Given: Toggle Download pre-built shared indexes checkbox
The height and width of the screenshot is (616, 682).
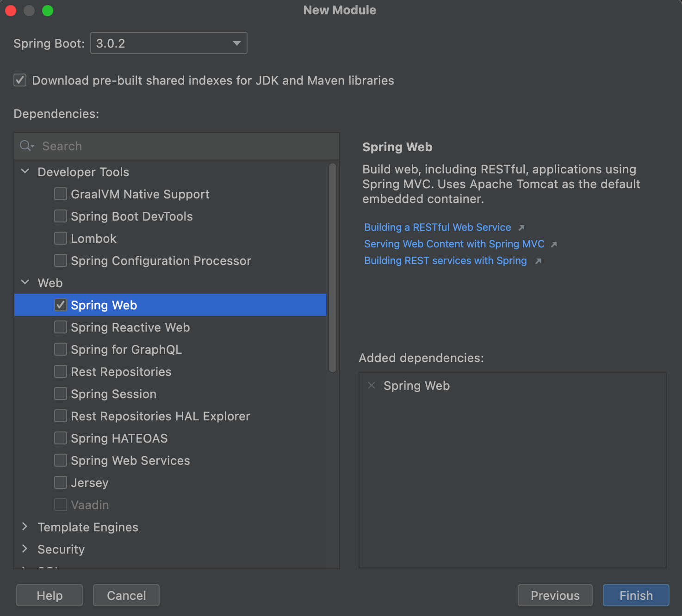Looking at the screenshot, I should click(x=20, y=80).
